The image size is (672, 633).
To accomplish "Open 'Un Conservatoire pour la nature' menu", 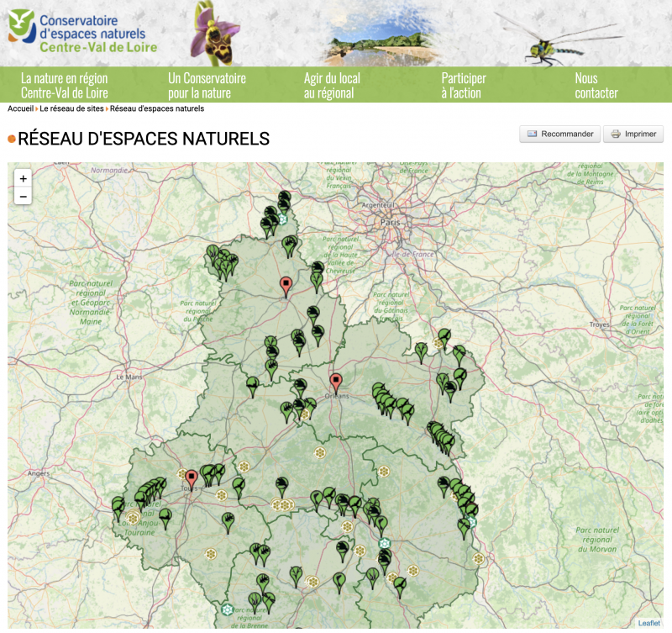I will tap(207, 85).
